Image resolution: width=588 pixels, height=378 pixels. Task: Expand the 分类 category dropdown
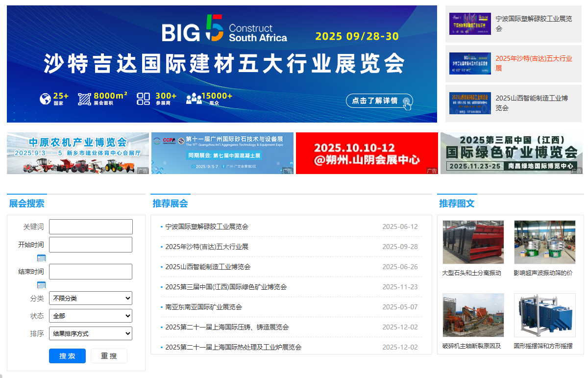click(91, 298)
